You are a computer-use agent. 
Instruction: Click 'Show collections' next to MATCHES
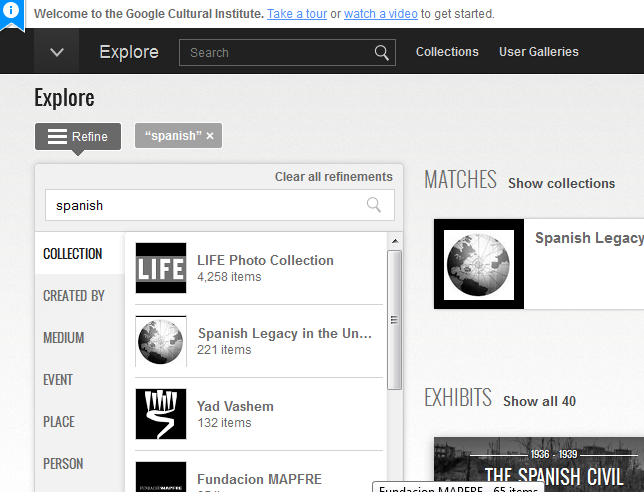tap(561, 183)
